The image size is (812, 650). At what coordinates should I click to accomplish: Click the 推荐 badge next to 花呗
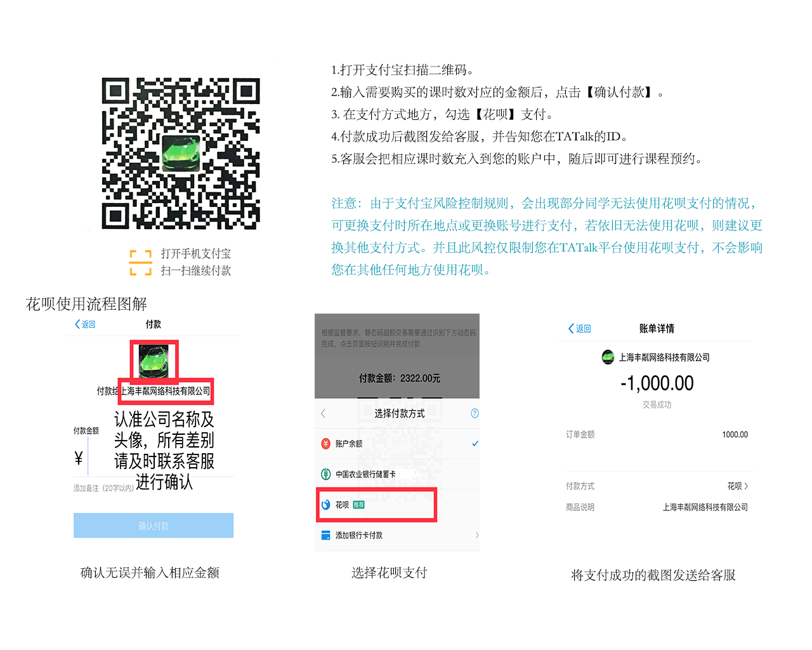pyautogui.click(x=358, y=505)
